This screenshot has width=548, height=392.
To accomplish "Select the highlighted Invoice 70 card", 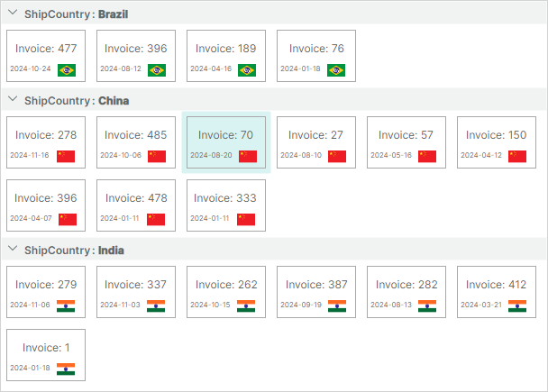I will coord(226,142).
